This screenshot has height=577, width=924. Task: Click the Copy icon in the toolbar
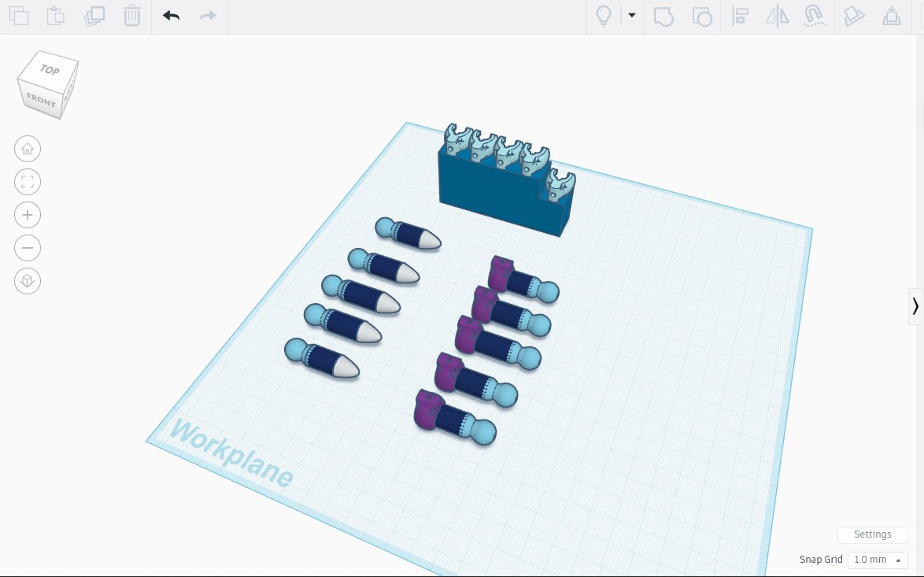(19, 16)
